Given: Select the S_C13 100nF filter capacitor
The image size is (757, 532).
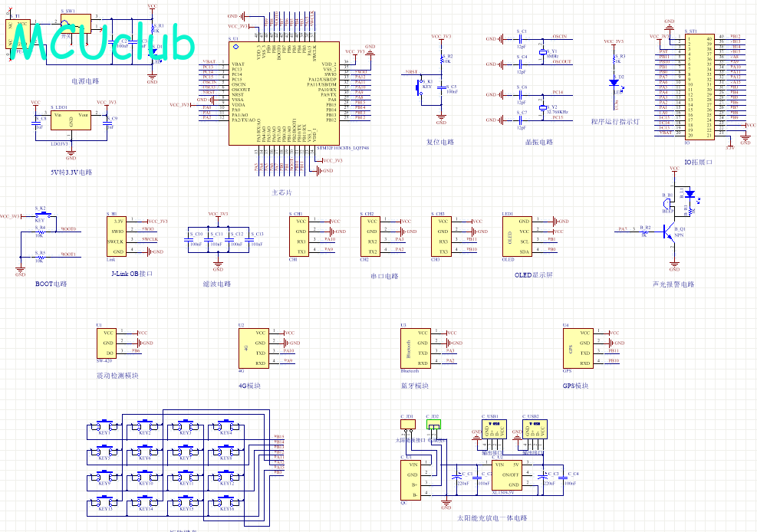Looking at the screenshot, I should [x=249, y=238].
